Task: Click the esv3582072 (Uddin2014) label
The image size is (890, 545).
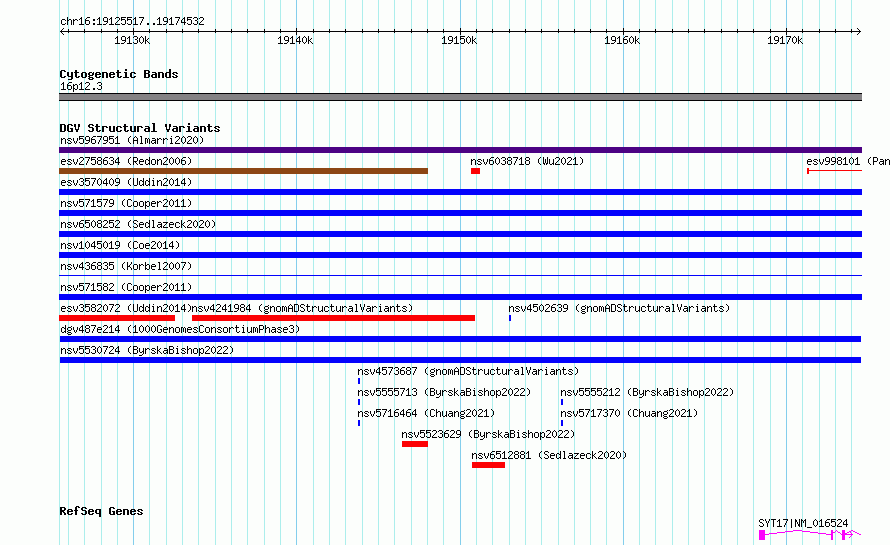Action: (x=126, y=308)
